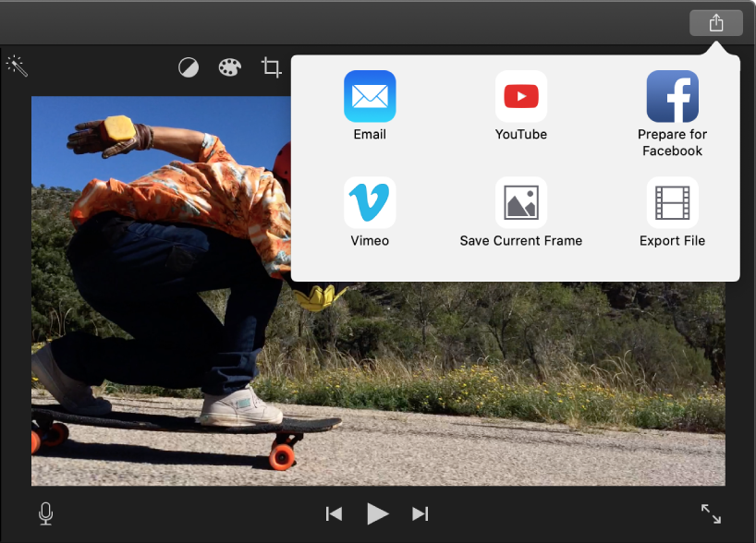Image resolution: width=756 pixels, height=543 pixels.
Task: Start voiceover recording with microphone icon
Action: [46, 513]
